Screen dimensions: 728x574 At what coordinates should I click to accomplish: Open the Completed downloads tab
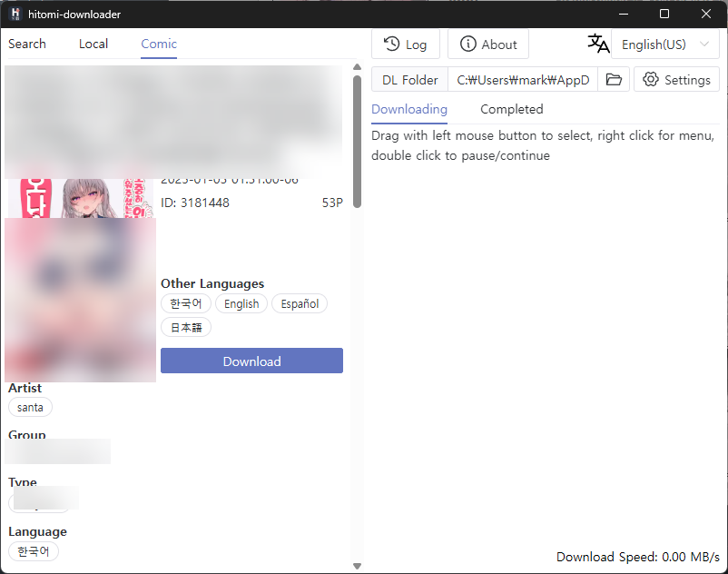tap(512, 109)
